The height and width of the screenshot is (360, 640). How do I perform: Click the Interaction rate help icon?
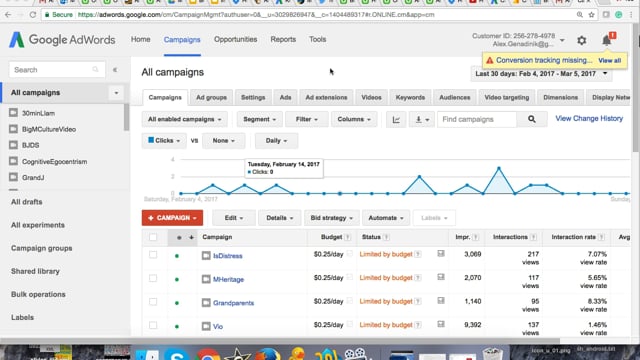601,237
